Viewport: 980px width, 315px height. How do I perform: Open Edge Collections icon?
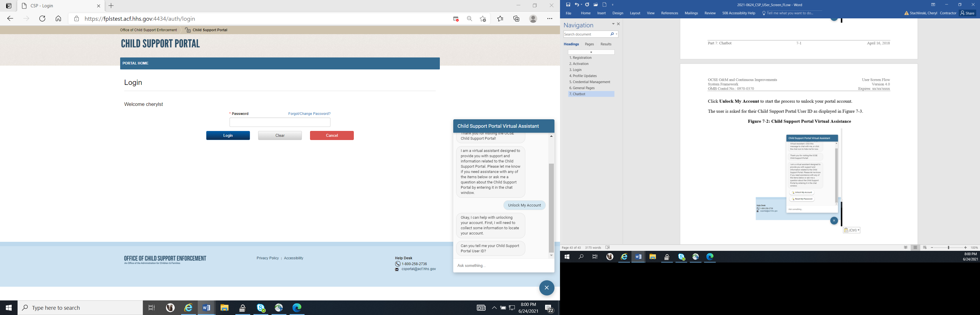(x=516, y=19)
